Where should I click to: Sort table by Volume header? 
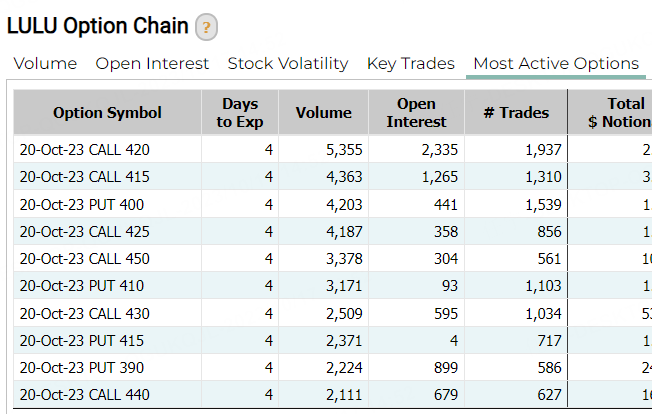tap(323, 113)
